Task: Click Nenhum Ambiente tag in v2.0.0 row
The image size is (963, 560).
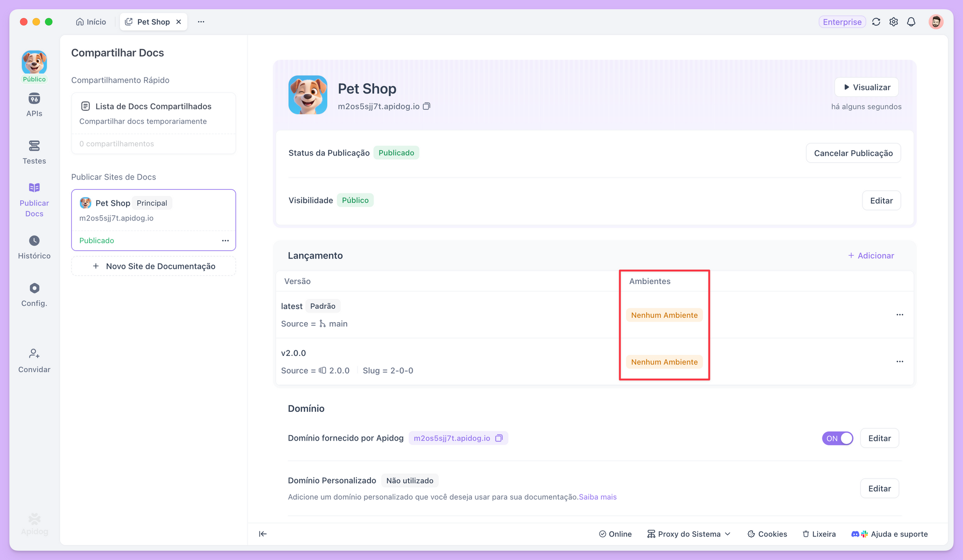Action: (x=664, y=362)
